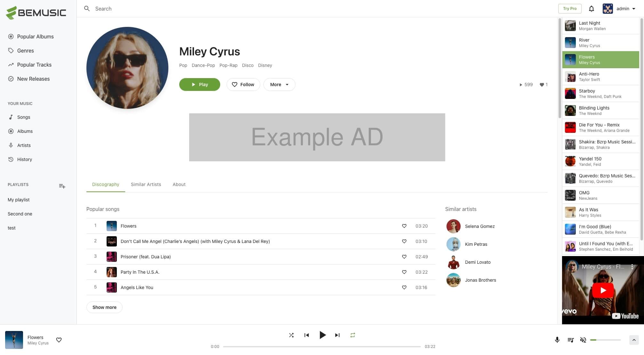Open similar artist Demi Lovato
This screenshot has width=644, height=355.
coord(478,262)
